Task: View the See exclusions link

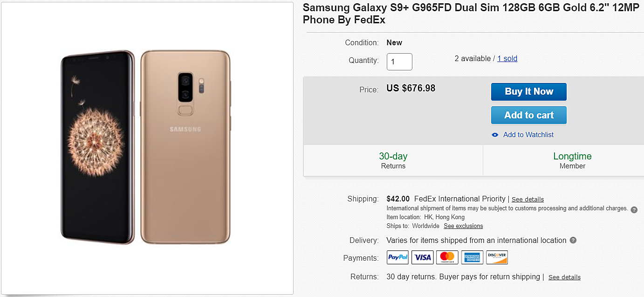Action: click(x=463, y=226)
